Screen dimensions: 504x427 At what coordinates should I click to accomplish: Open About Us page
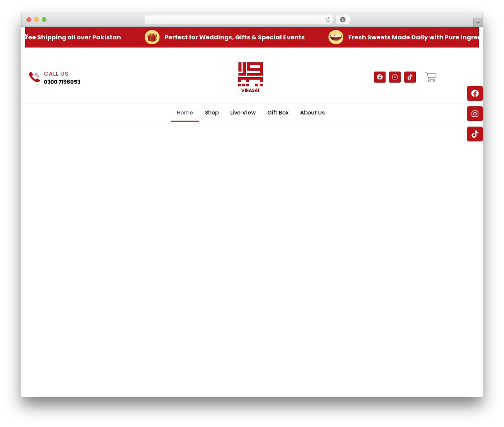tap(312, 113)
